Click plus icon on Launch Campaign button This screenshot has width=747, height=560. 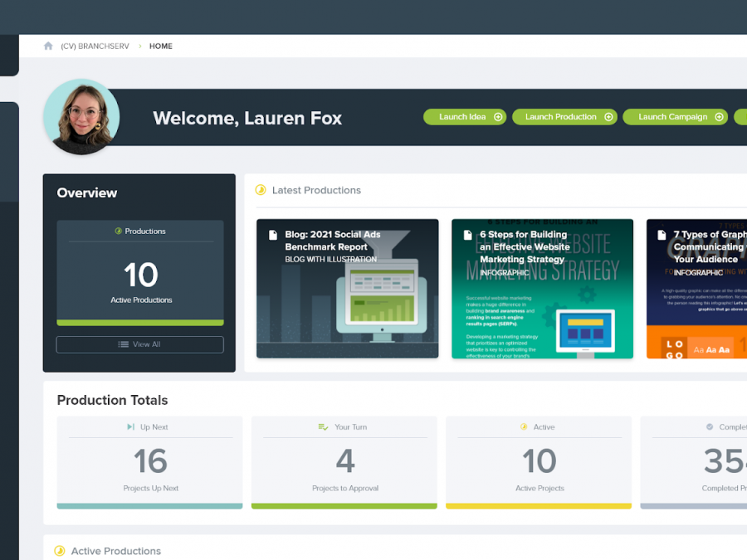(719, 117)
